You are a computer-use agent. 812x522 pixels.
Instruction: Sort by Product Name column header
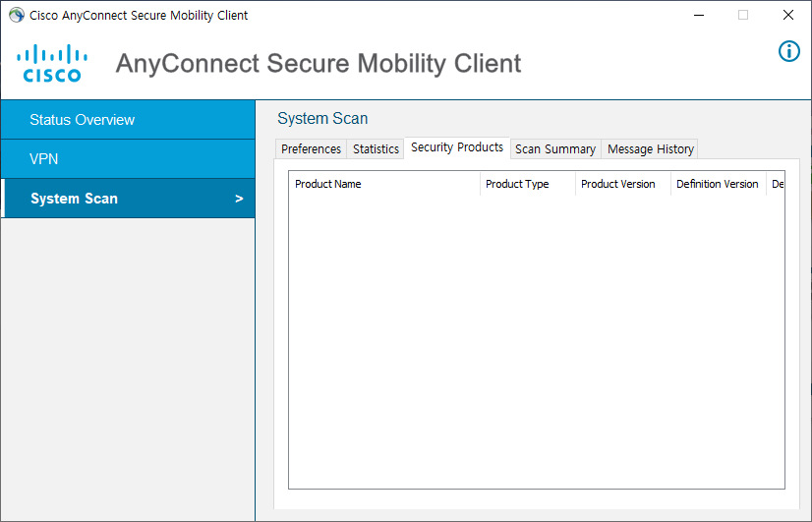[x=384, y=184]
